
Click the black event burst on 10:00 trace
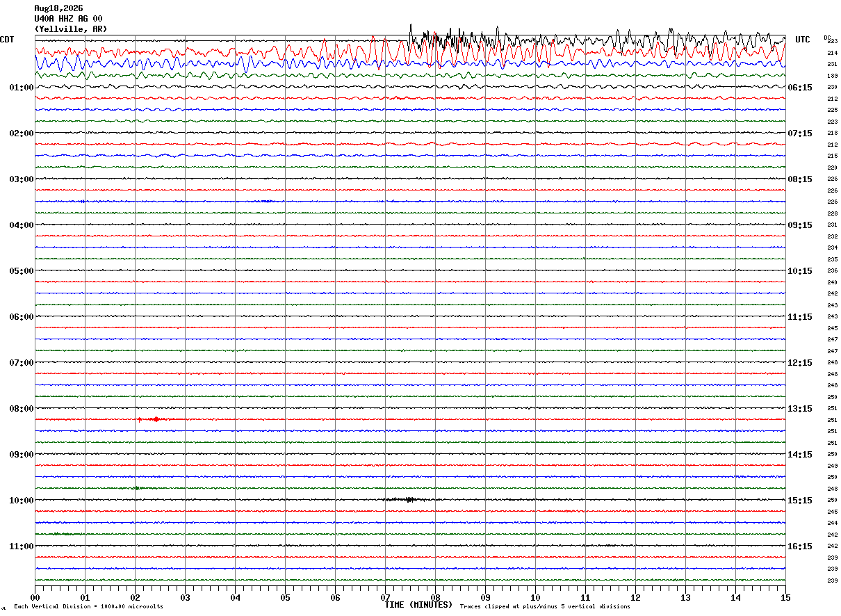point(407,500)
